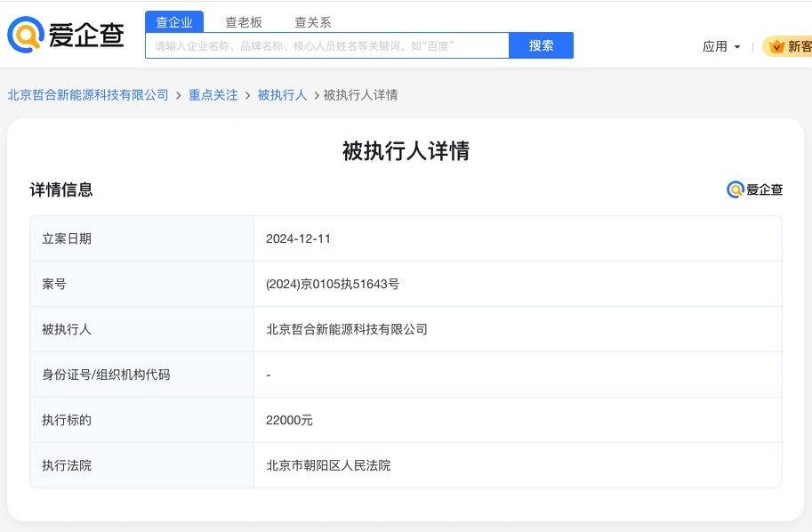
Task: Click the large 被执行人详情 page title
Action: point(406,150)
